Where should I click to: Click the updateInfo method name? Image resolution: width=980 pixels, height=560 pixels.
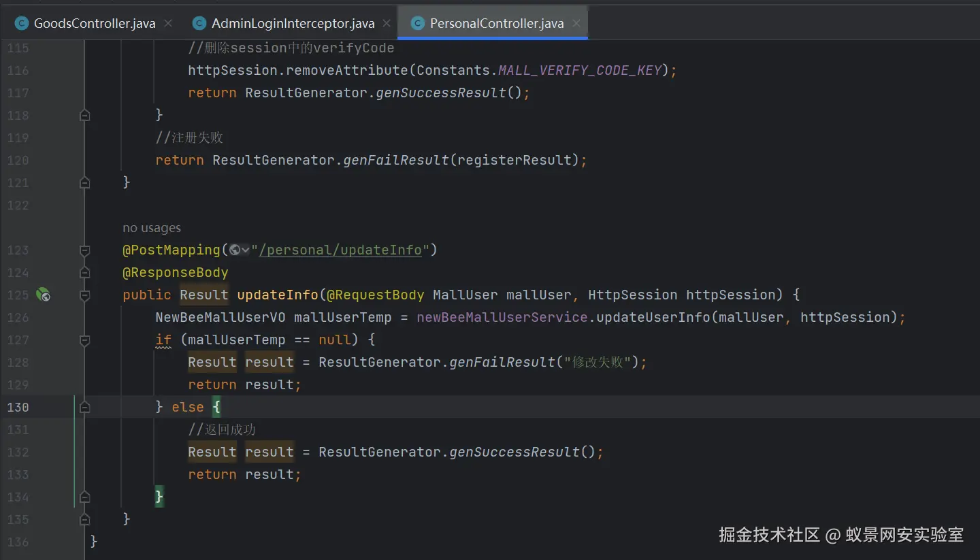[278, 295]
